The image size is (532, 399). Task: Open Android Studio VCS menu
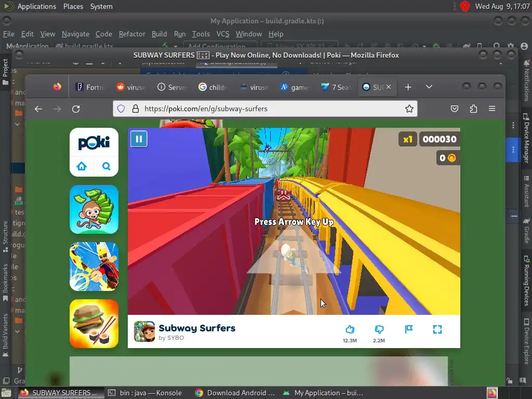[x=223, y=34]
